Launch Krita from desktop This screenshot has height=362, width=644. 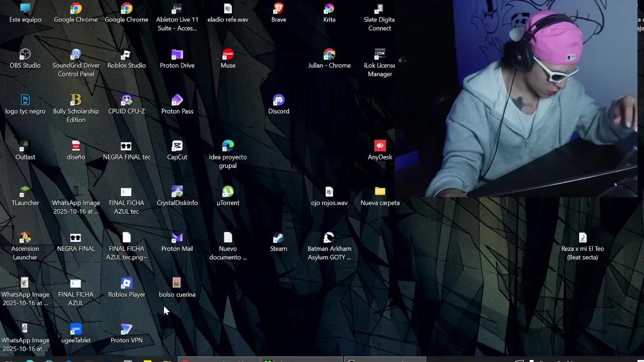[330, 14]
